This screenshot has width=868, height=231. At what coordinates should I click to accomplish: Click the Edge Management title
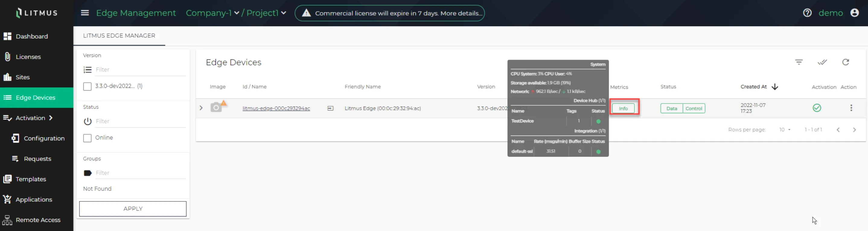click(x=136, y=13)
